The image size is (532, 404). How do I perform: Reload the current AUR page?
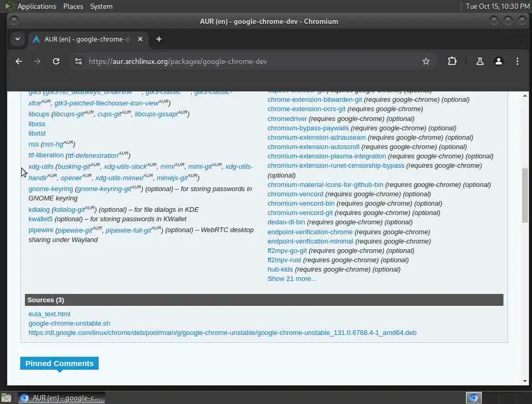(56, 61)
